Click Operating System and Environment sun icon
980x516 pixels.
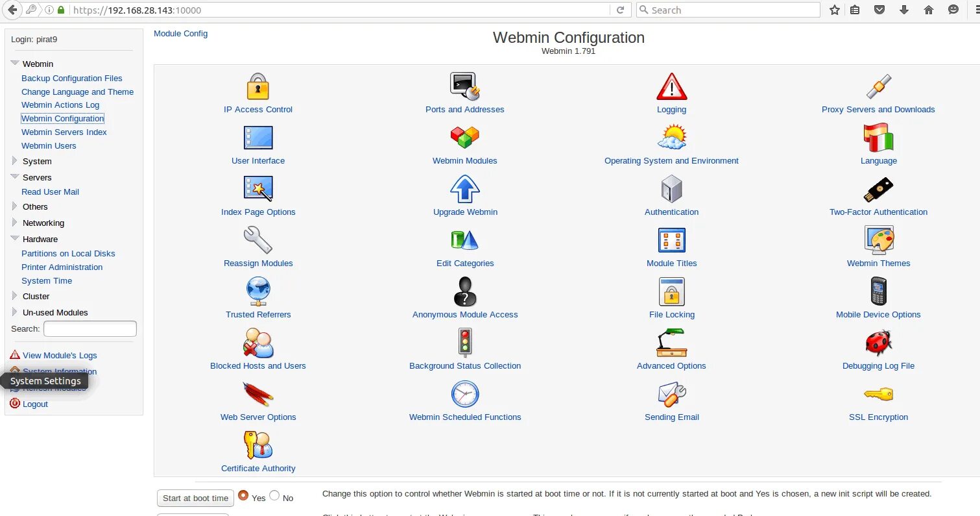671,138
